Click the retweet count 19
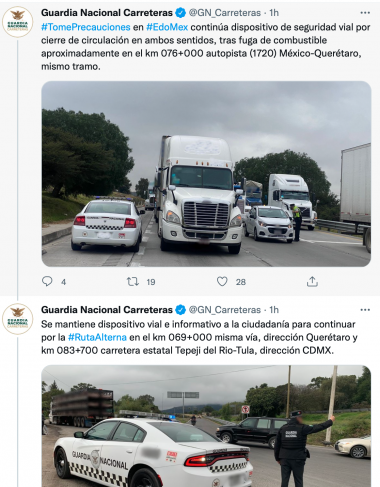 (x=151, y=282)
